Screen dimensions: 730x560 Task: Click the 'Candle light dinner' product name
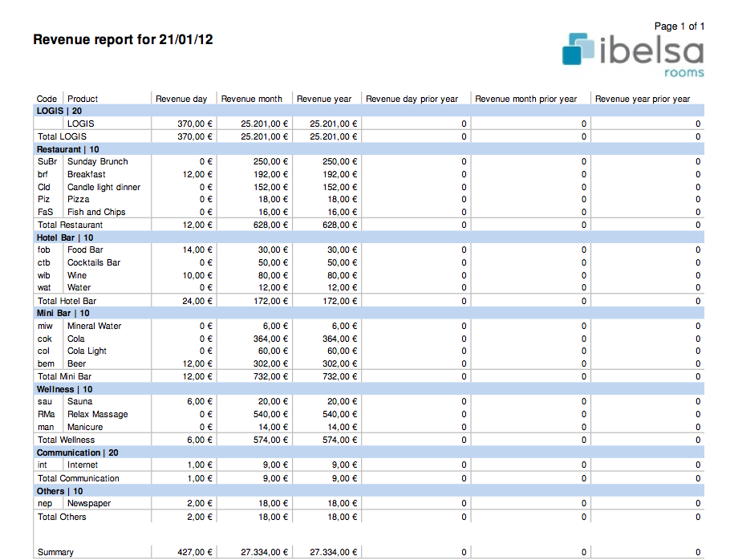tap(103, 187)
